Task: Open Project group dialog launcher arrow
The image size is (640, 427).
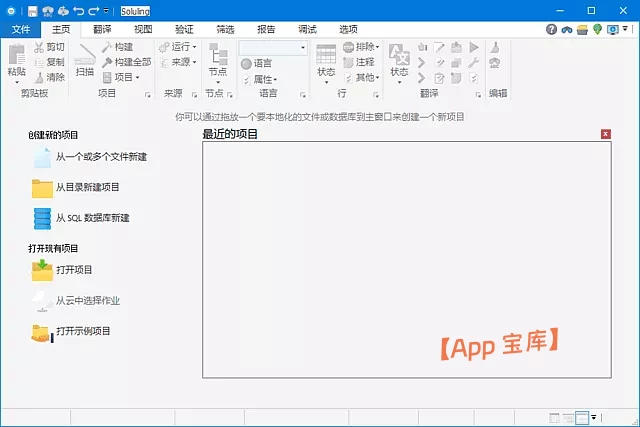Action: point(147,95)
